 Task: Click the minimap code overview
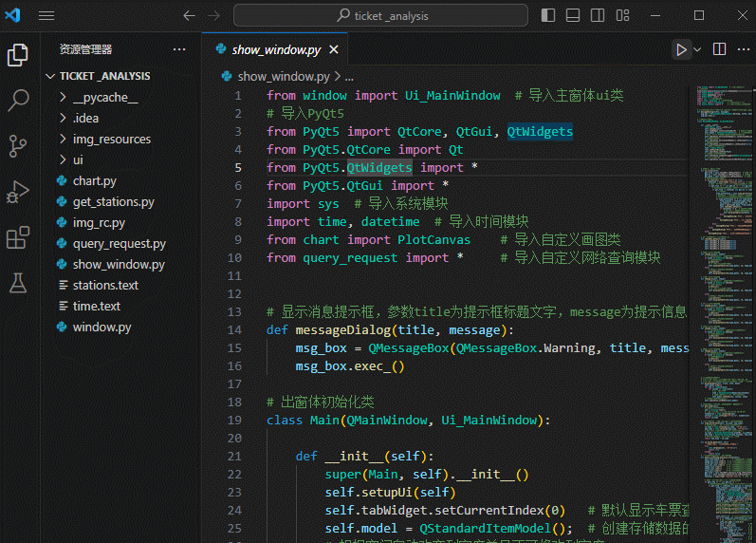pyautogui.click(x=725, y=313)
